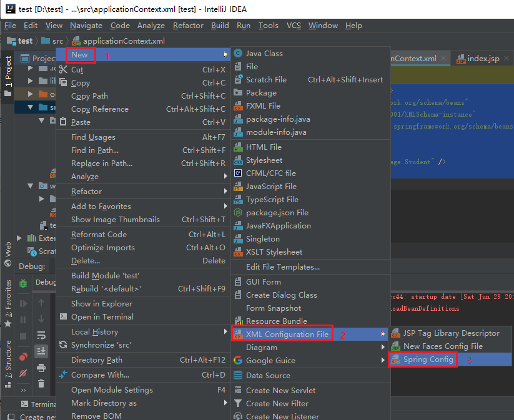
Task: Pick FXML File icon
Action: coord(238,106)
